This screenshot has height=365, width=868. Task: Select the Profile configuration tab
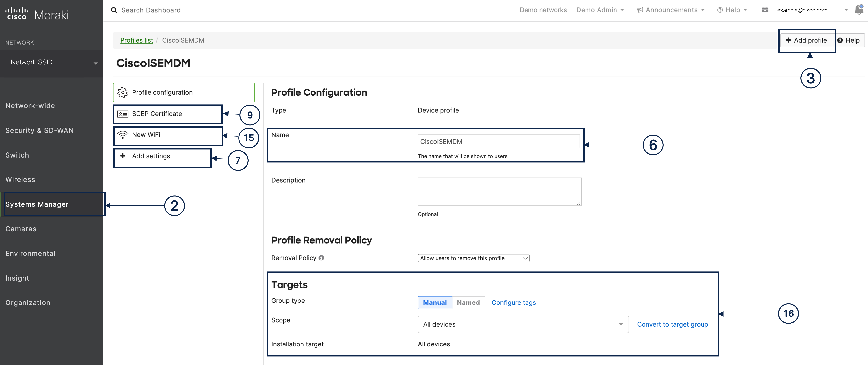pos(184,92)
